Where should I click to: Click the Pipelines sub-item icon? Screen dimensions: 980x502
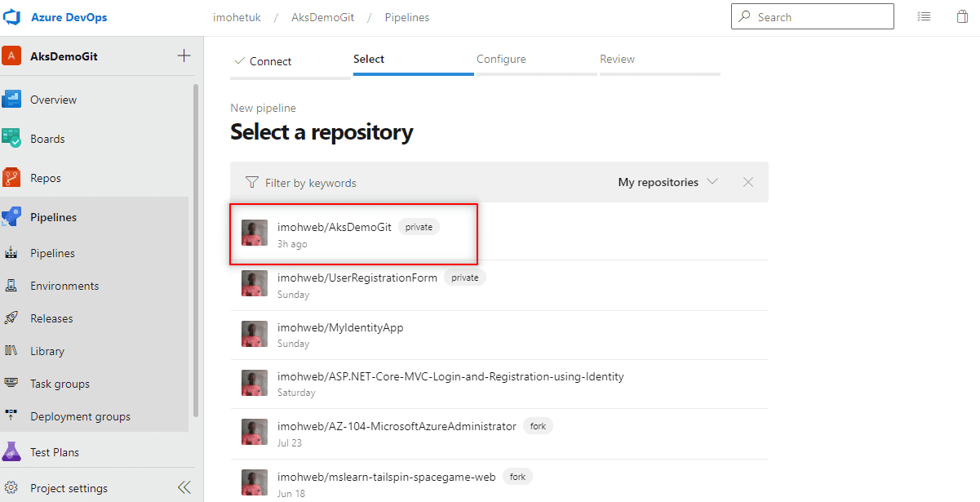11,253
